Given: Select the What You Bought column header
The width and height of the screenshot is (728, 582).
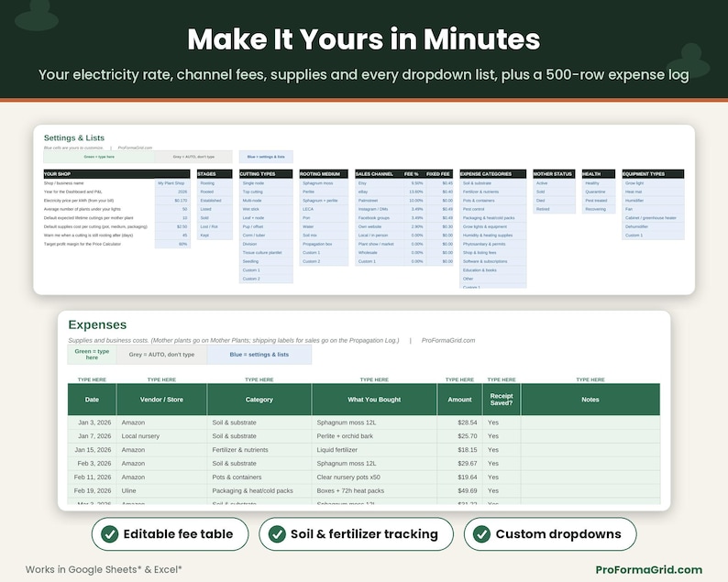Looking at the screenshot, I should [374, 399].
